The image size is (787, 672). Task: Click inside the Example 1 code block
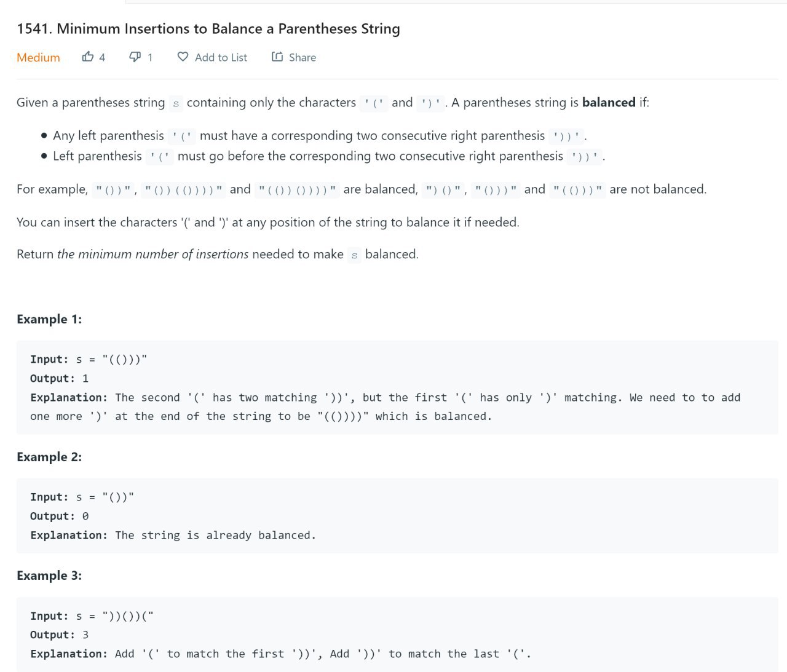tap(397, 387)
